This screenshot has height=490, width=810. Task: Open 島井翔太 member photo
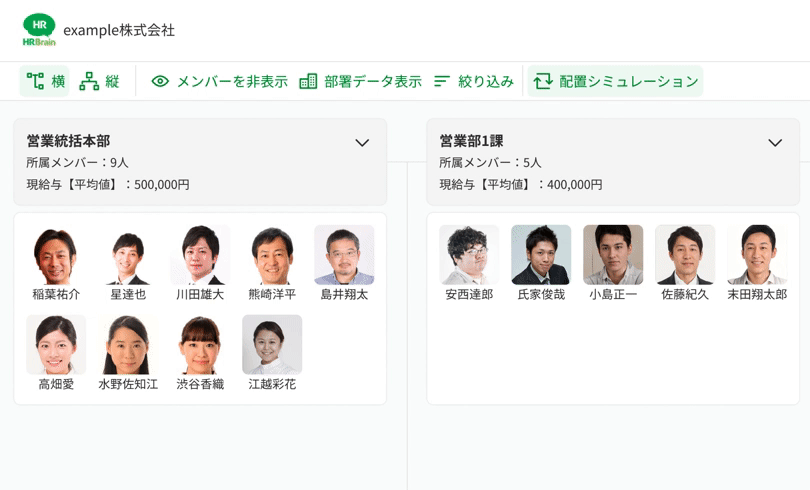344,255
